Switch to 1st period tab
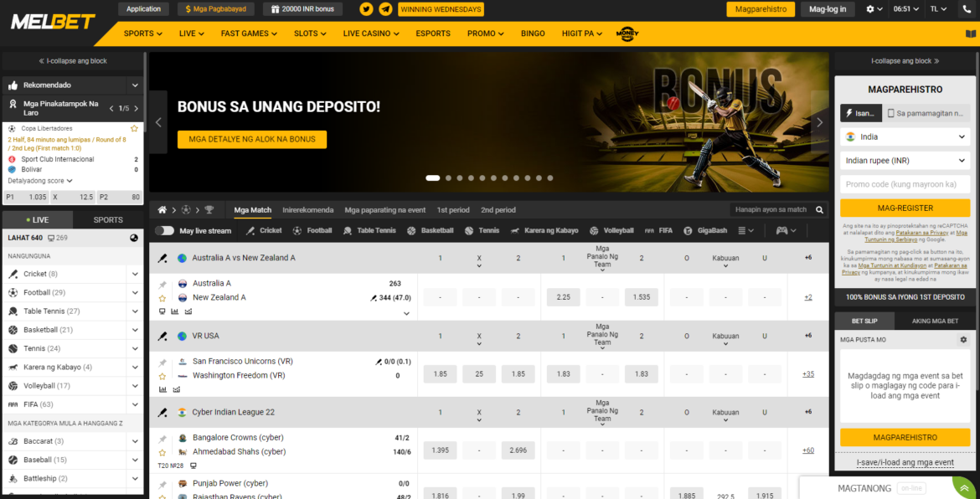Viewport: 980px width, 499px height. pyautogui.click(x=453, y=210)
